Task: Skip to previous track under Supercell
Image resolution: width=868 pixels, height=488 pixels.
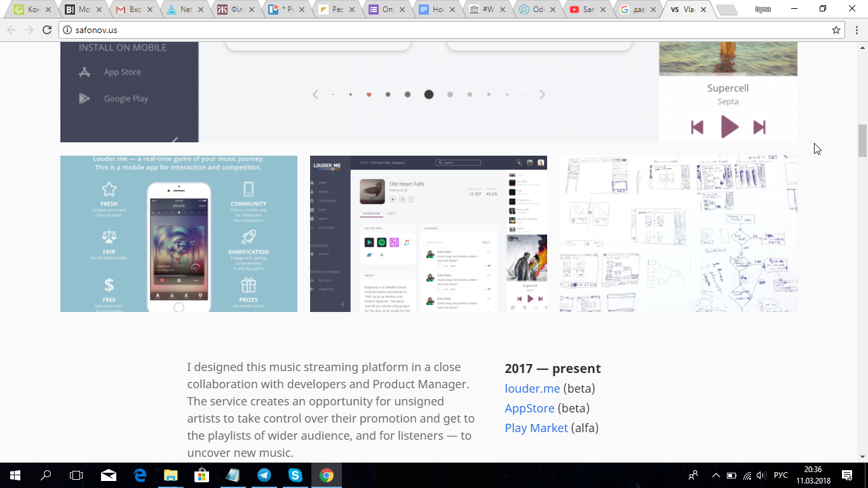Action: (x=697, y=127)
